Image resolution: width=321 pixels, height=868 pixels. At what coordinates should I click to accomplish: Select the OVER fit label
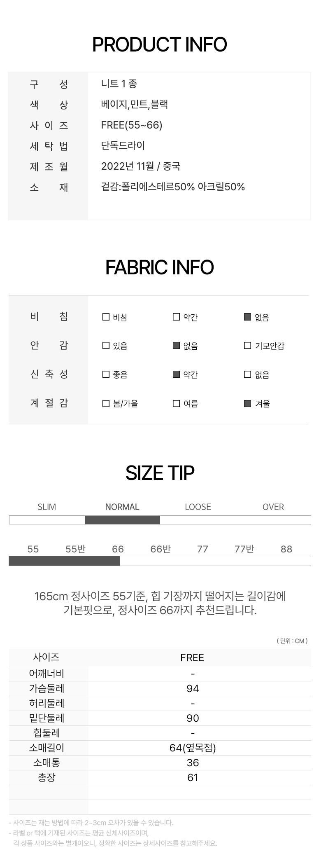(273, 507)
